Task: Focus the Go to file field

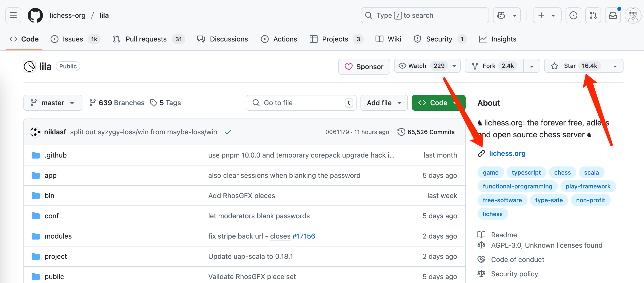Action: pyautogui.click(x=301, y=102)
